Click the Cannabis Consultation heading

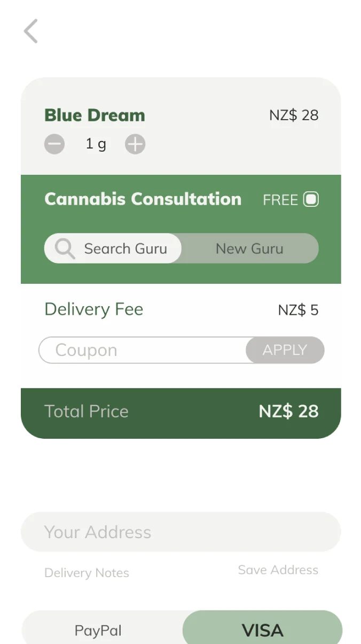(x=143, y=199)
